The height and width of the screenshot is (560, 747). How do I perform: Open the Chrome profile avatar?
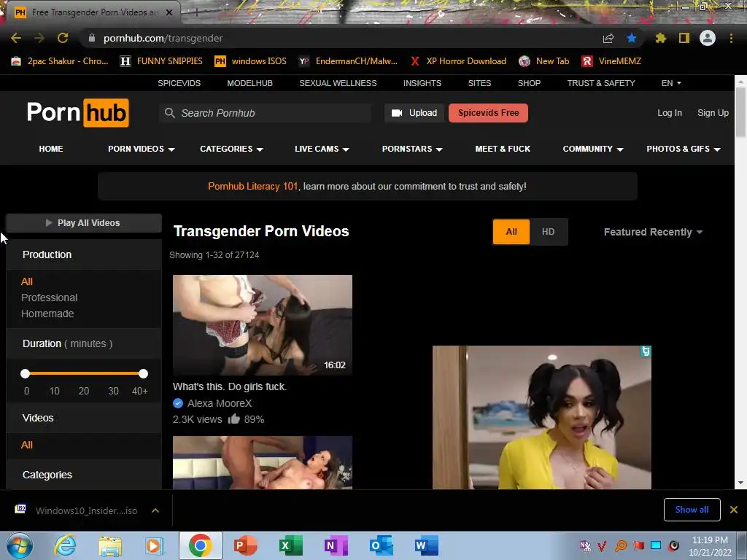(x=708, y=38)
